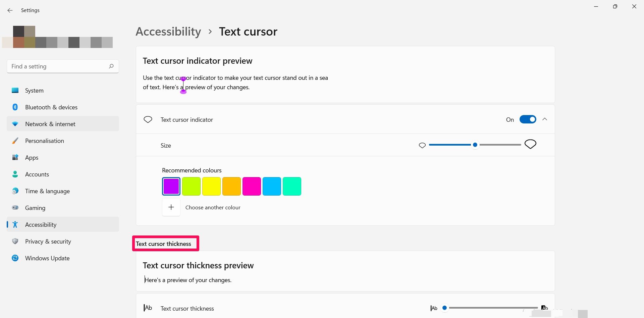
Task: Go to Accessibility breadcrumb link
Action: (168, 32)
